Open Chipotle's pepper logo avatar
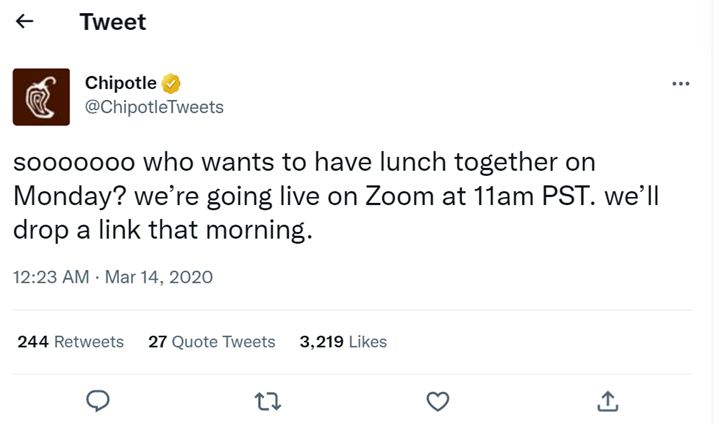This screenshot has width=720, height=424. [x=41, y=97]
